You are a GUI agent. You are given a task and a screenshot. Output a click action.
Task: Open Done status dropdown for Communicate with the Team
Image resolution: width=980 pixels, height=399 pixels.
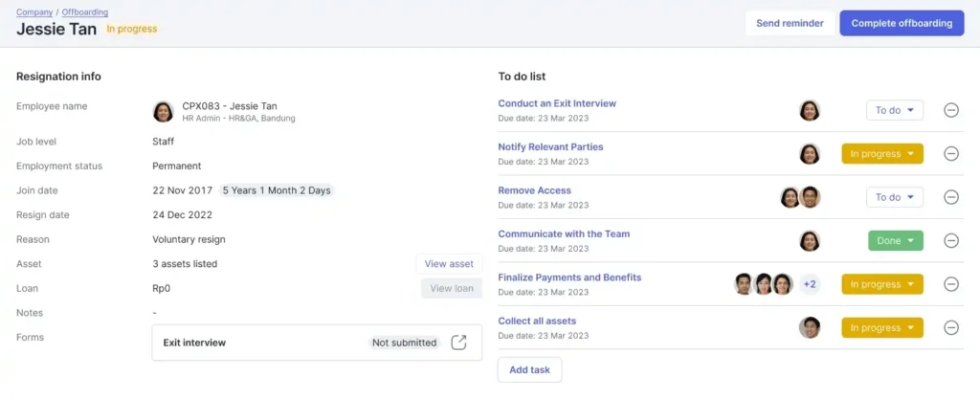(895, 240)
